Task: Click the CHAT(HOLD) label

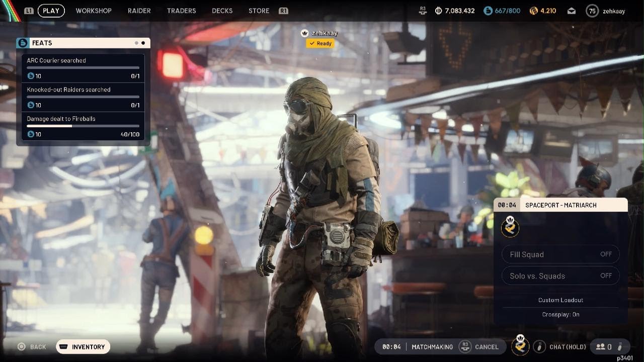Action: pyautogui.click(x=568, y=347)
